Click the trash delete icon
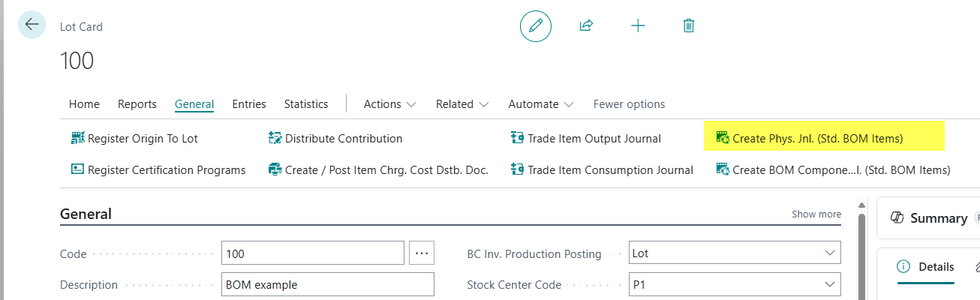This screenshot has height=300, width=980. pyautogui.click(x=688, y=25)
